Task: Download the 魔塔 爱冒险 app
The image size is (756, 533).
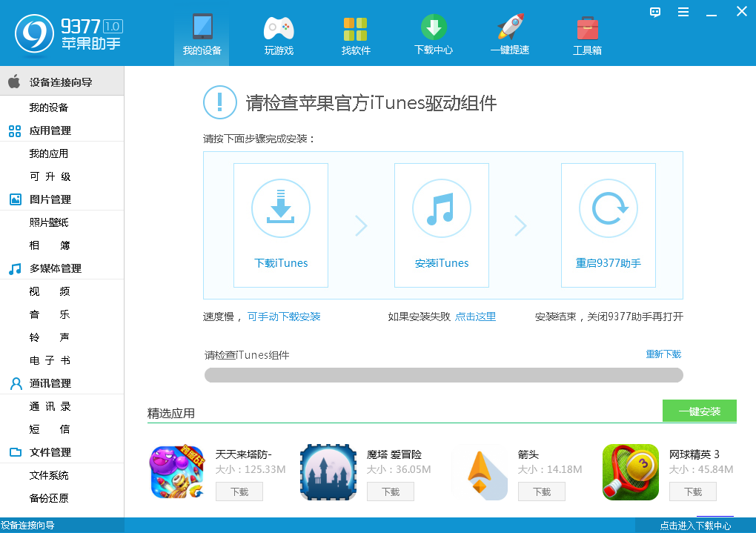Action: coord(390,492)
